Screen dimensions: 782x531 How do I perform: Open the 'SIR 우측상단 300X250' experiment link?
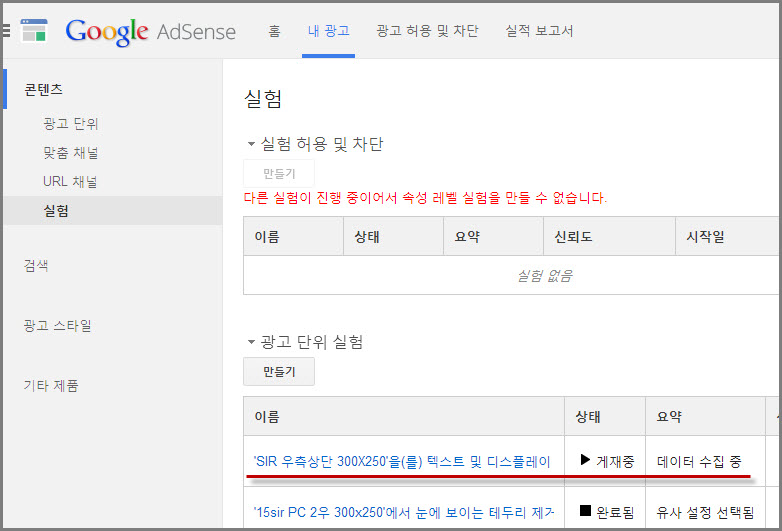pos(402,462)
